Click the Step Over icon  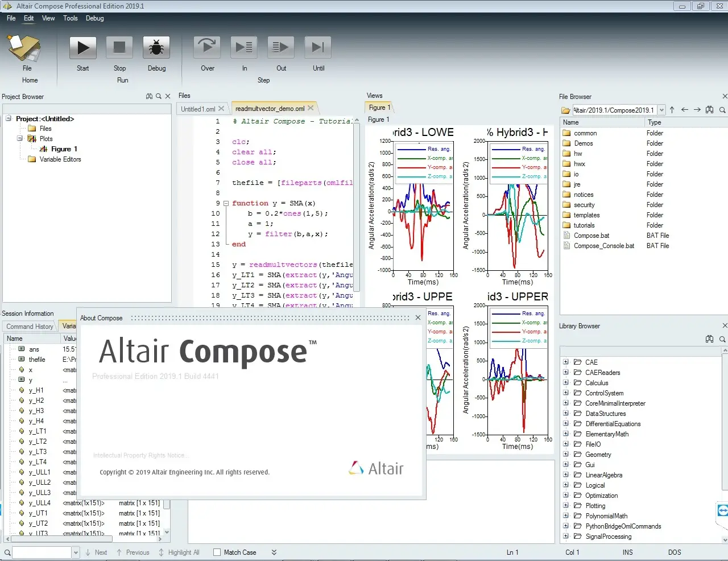pyautogui.click(x=207, y=48)
